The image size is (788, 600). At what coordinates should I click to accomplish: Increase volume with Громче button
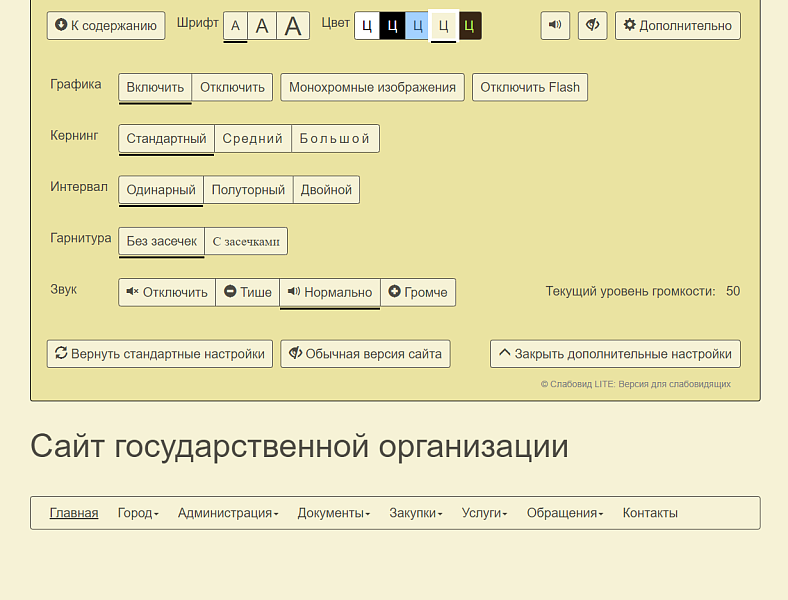417,292
